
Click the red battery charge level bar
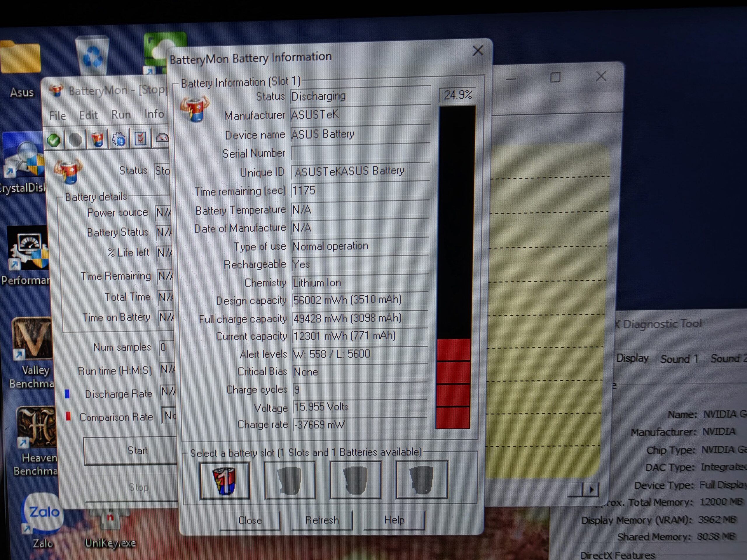tap(453, 384)
